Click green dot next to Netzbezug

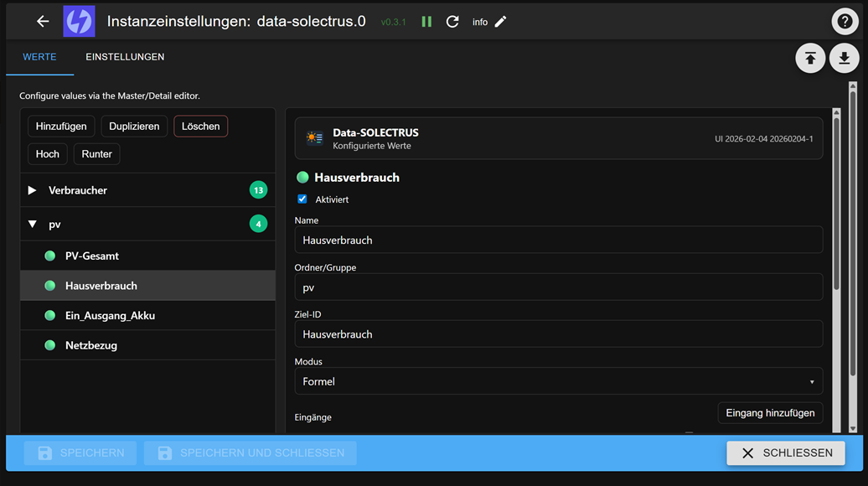(49, 345)
